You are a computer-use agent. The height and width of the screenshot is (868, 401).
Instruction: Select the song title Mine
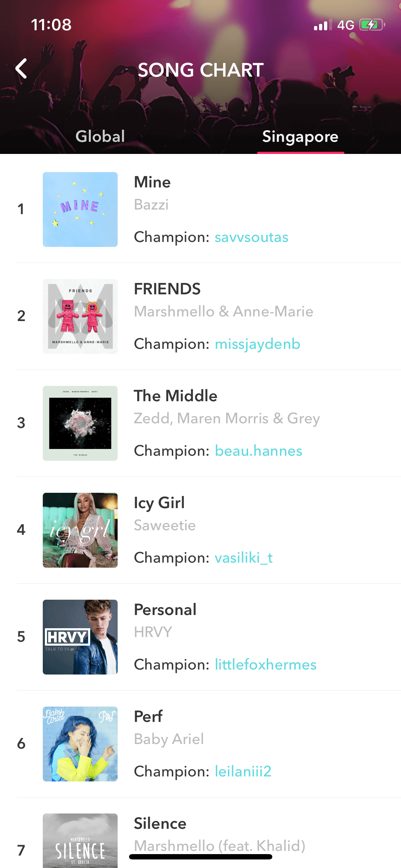pyautogui.click(x=152, y=182)
